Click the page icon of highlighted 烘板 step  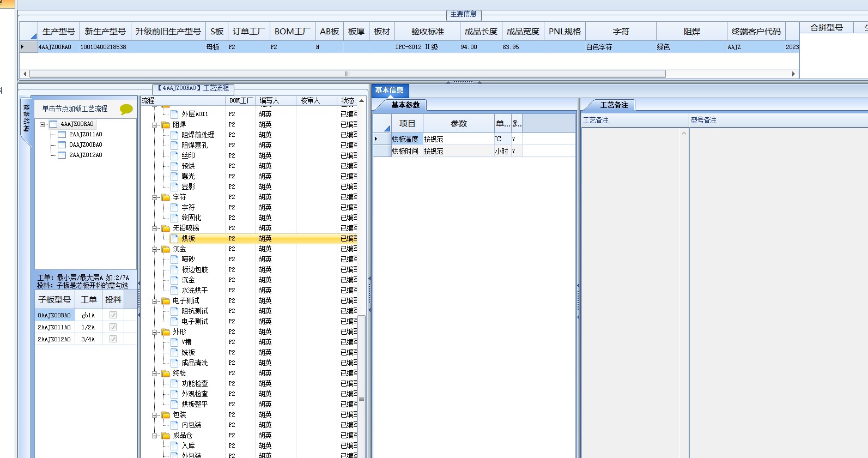click(x=174, y=238)
